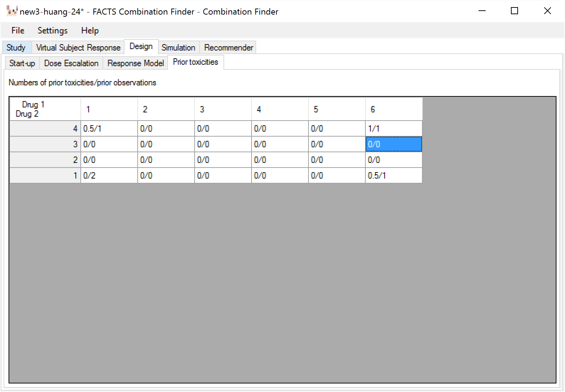Click row header 2 for Drug 2
Viewport: 565px width, 392px height.
click(x=45, y=160)
